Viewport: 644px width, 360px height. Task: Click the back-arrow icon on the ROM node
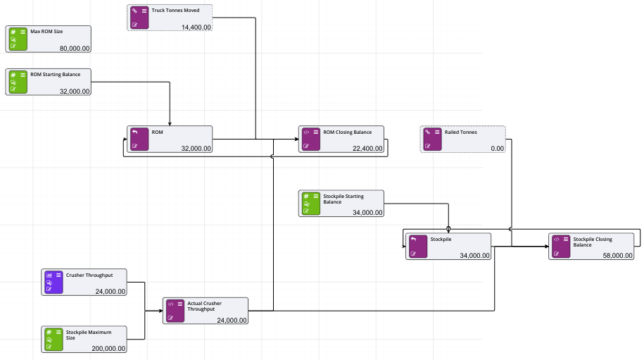click(x=134, y=132)
